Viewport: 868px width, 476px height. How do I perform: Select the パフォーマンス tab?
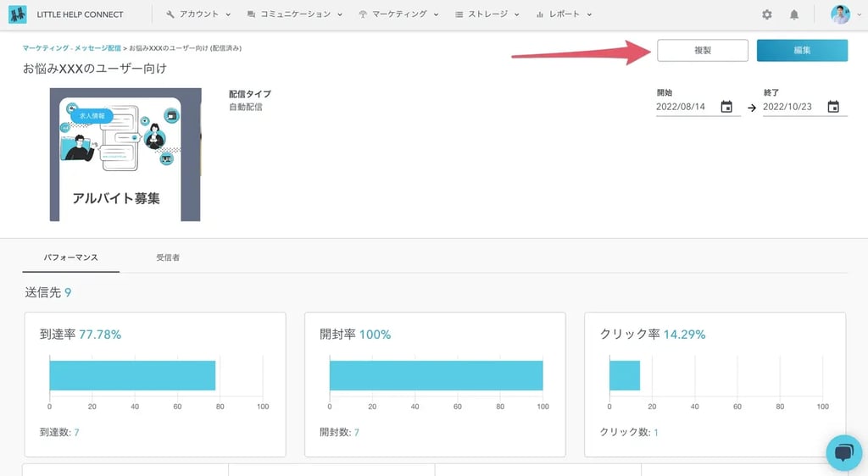pos(71,257)
